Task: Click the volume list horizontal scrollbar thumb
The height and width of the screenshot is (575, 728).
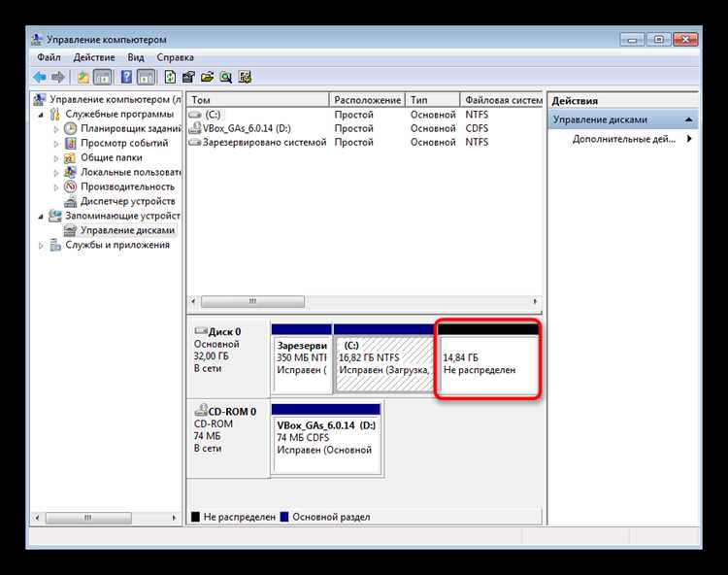Action: pyautogui.click(x=252, y=301)
